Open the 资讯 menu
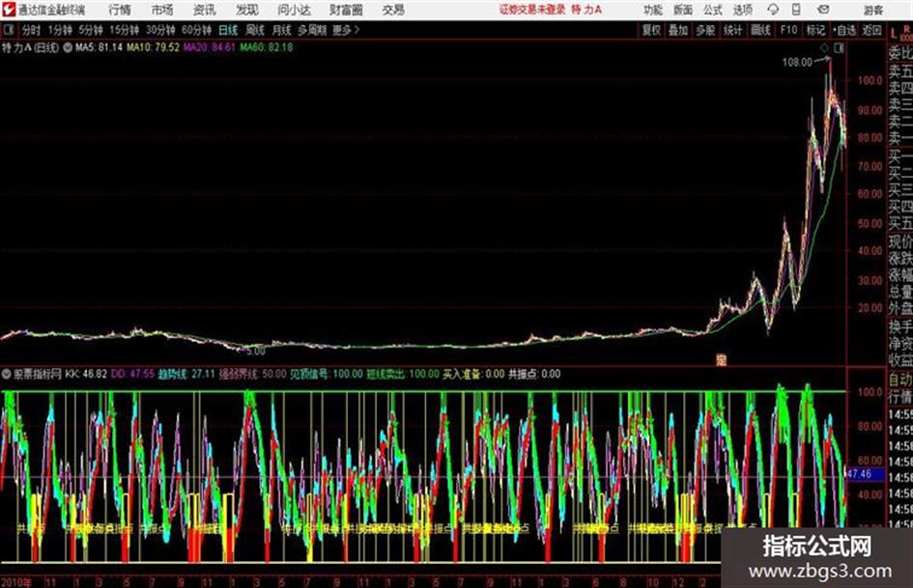Image resolution: width=913 pixels, height=588 pixels. [205, 10]
